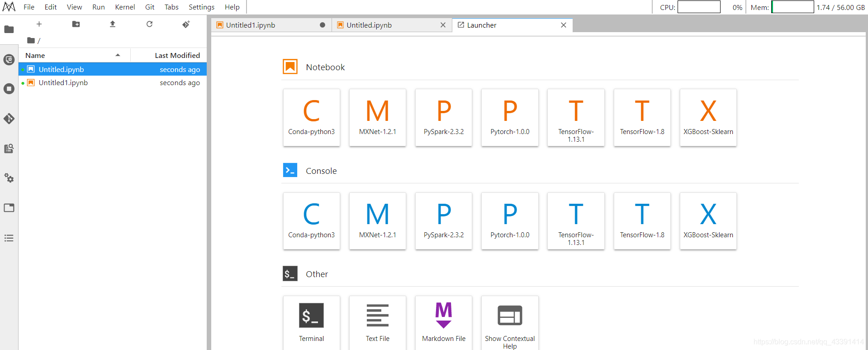Close the Untitled.ipynb tab
The image size is (868, 350).
point(443,25)
